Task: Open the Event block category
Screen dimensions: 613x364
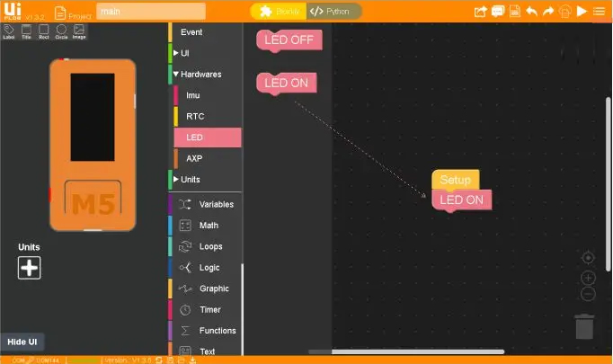Action: click(205, 32)
